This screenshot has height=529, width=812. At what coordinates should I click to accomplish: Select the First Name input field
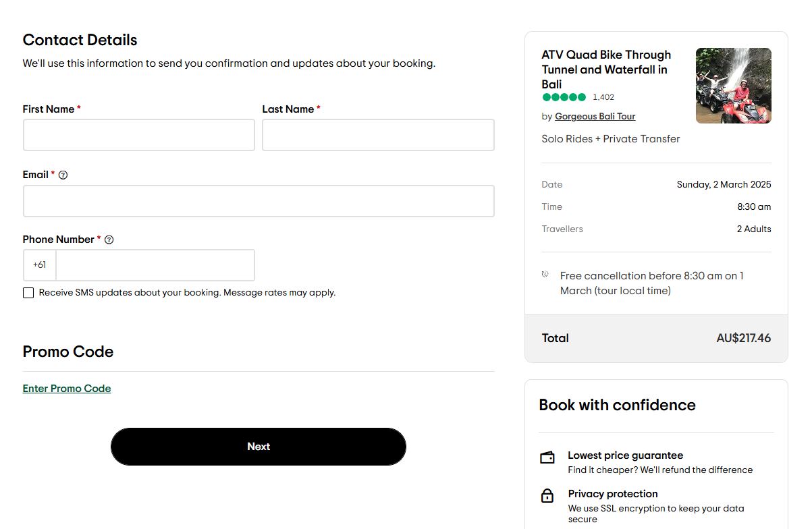pyautogui.click(x=138, y=134)
